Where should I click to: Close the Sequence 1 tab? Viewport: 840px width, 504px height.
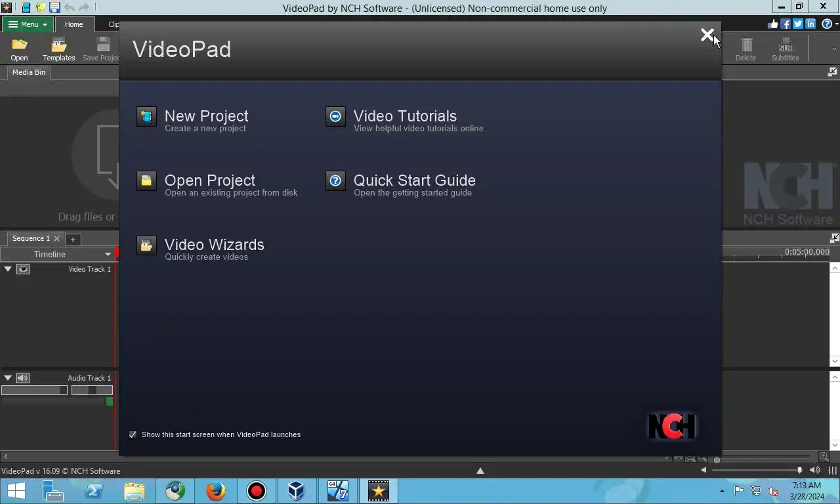coord(56,239)
